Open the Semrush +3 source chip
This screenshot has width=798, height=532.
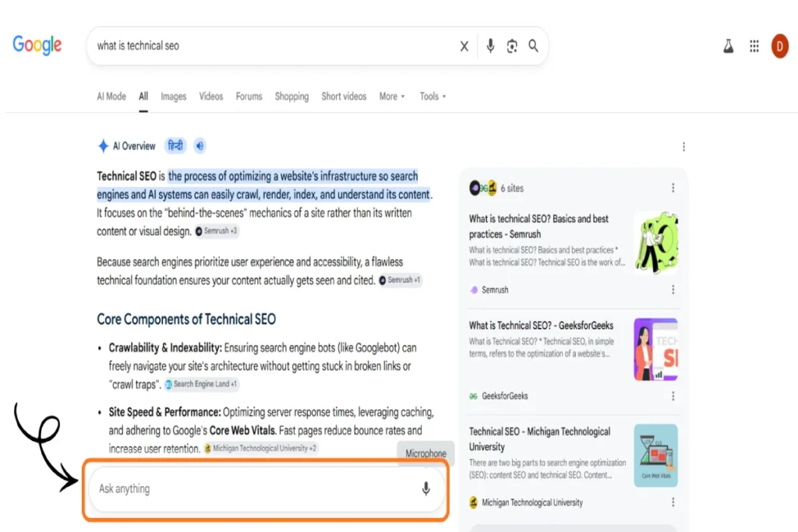tap(217, 231)
